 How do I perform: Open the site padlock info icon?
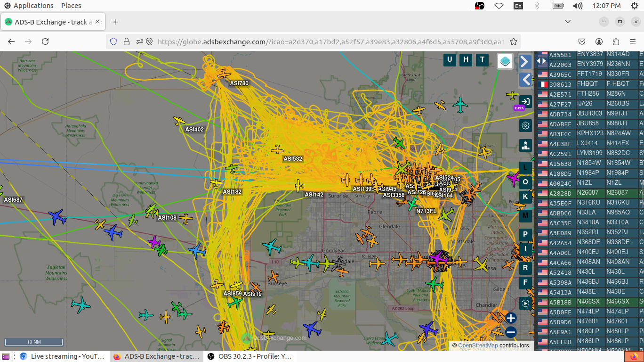[x=126, y=41]
